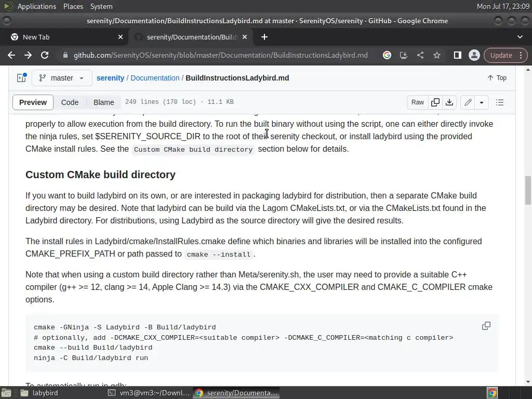Viewport: 532px width, 399px height.
Task: Open the document outline list
Action: click(499, 102)
